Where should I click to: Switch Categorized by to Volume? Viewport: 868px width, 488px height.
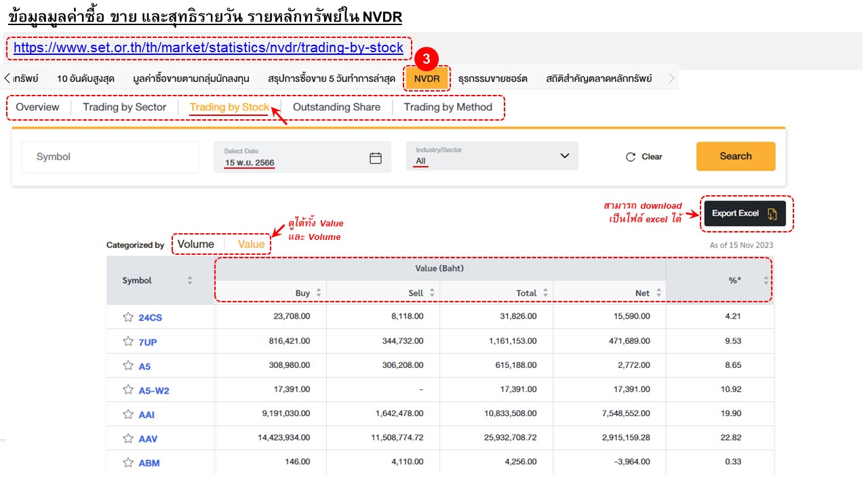click(196, 243)
